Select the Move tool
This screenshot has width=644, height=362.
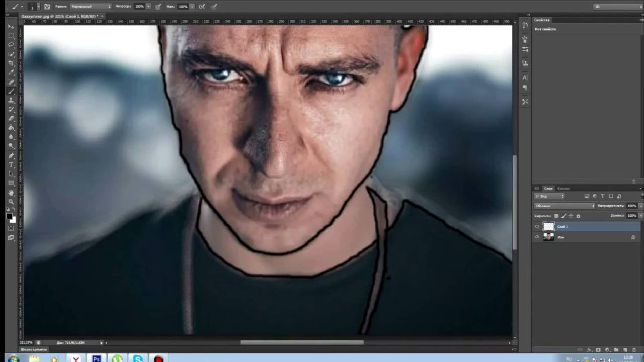point(11,26)
